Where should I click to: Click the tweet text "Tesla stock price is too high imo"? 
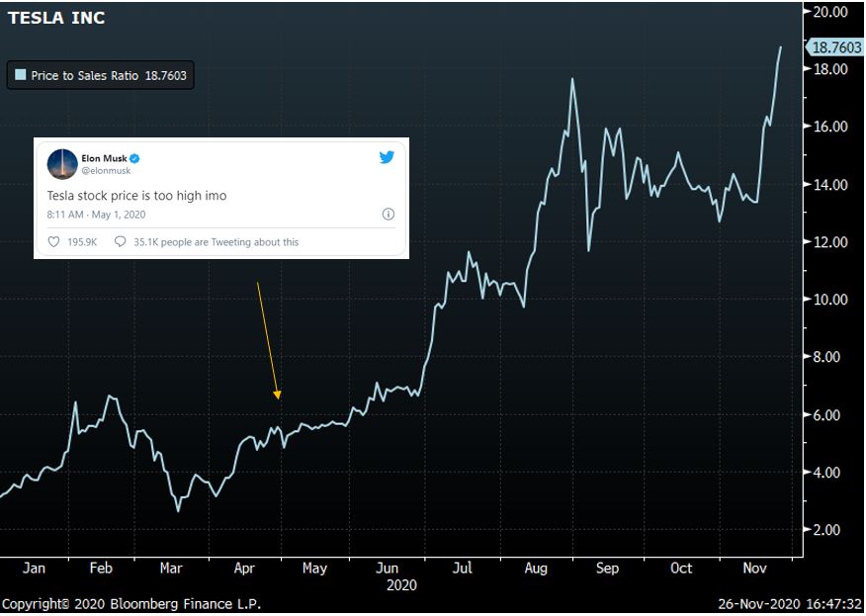[136, 196]
